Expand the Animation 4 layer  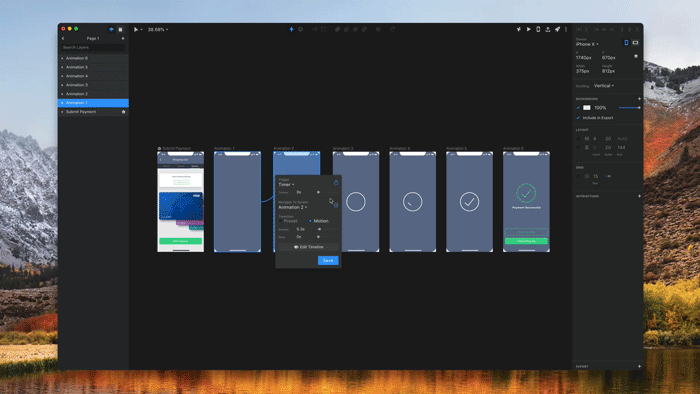pyautogui.click(x=62, y=76)
